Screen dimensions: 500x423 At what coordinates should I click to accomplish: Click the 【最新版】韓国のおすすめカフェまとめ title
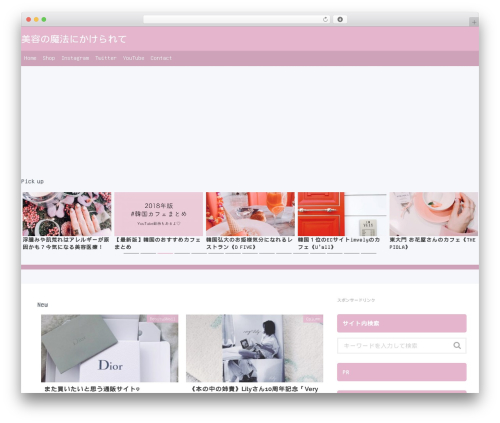coord(157,243)
